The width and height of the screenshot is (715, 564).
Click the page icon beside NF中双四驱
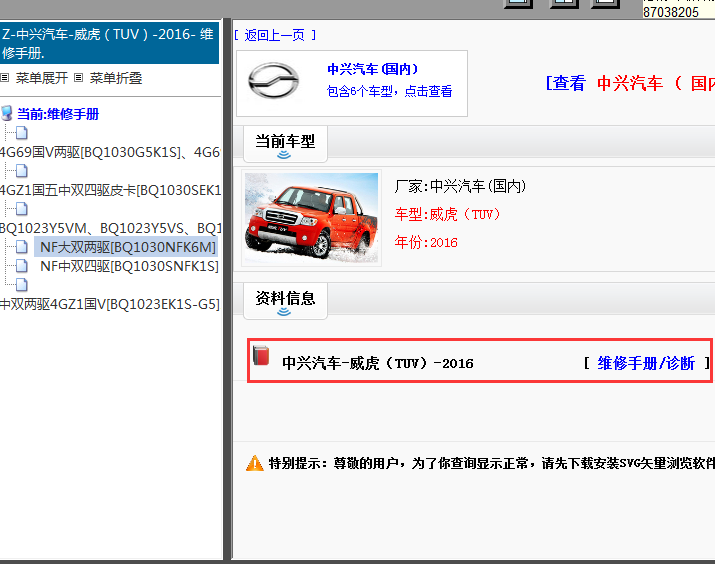21,266
